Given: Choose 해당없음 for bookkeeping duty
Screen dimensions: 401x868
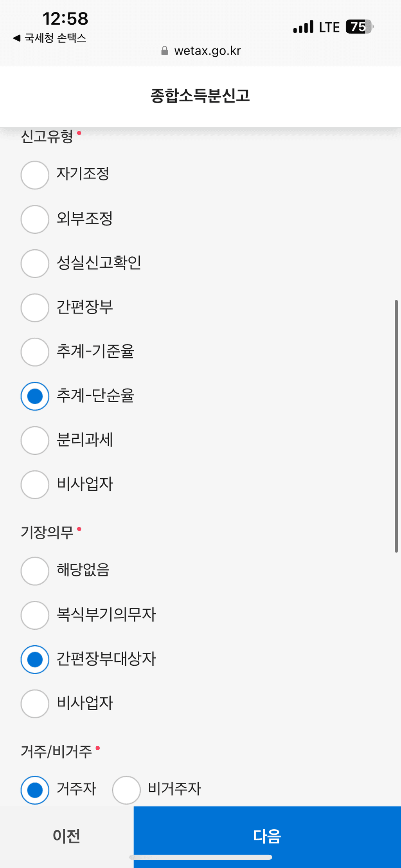Looking at the screenshot, I should 35,571.
